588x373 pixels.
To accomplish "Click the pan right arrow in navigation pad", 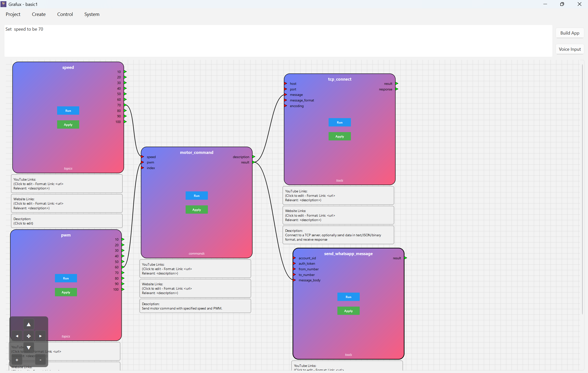I will click(40, 336).
